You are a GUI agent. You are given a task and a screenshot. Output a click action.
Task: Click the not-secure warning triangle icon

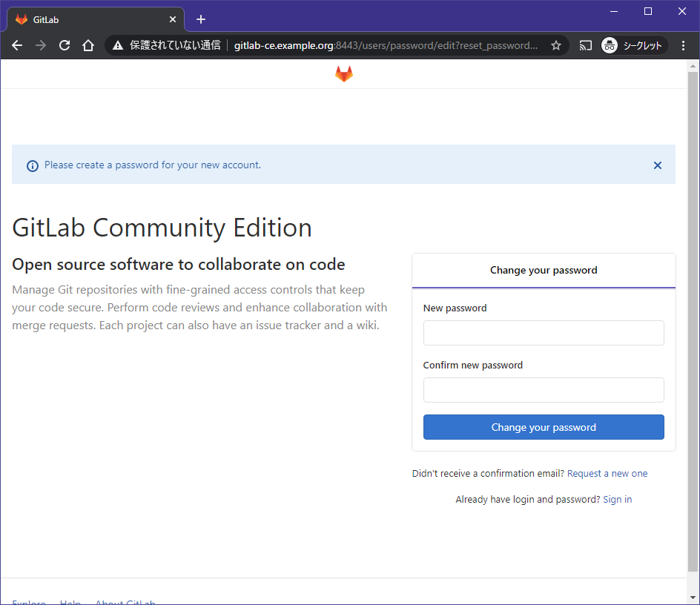pyautogui.click(x=118, y=45)
